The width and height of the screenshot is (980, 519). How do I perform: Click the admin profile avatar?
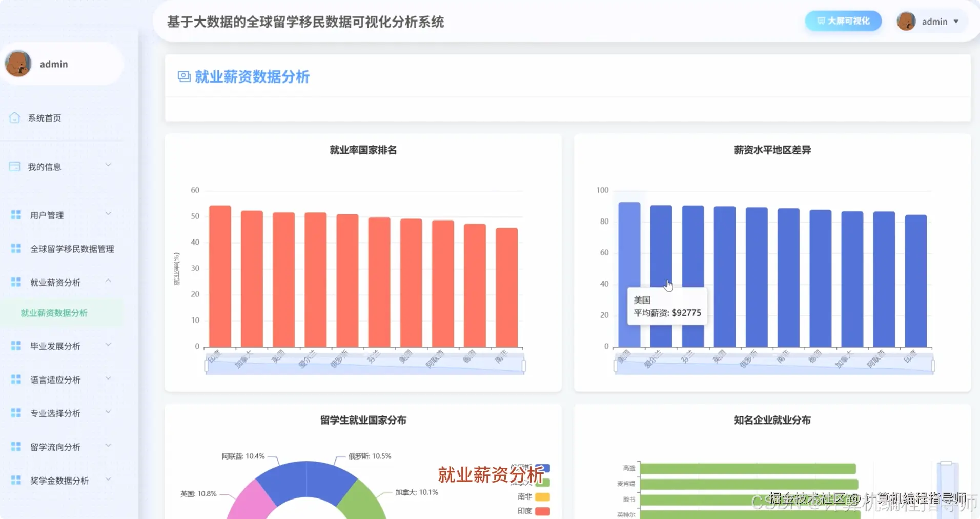tap(906, 21)
